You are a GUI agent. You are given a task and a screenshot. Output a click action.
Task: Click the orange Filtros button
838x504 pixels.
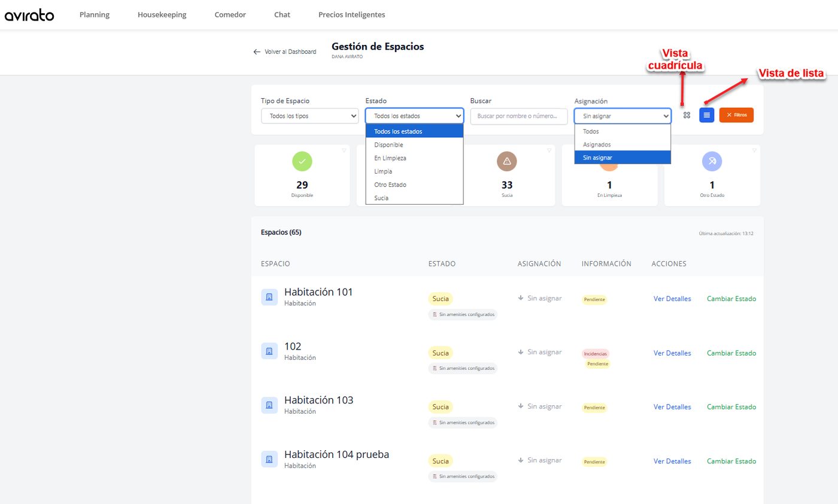(736, 115)
